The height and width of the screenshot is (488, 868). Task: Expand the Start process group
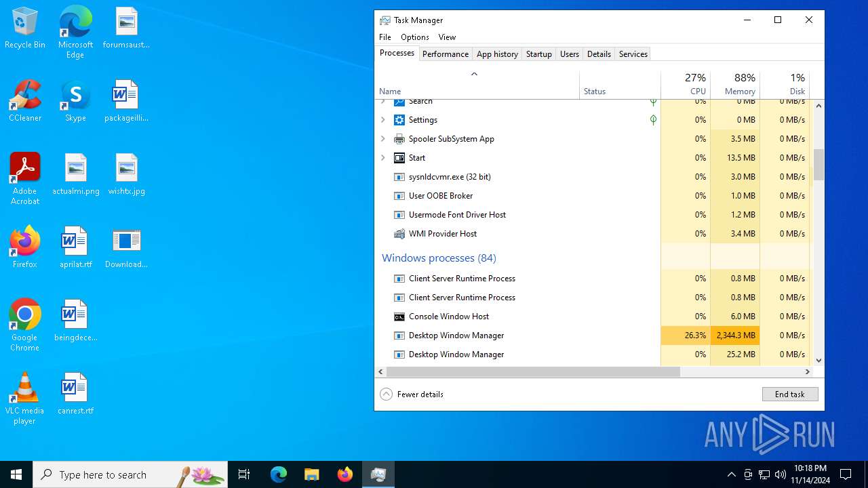click(x=382, y=158)
